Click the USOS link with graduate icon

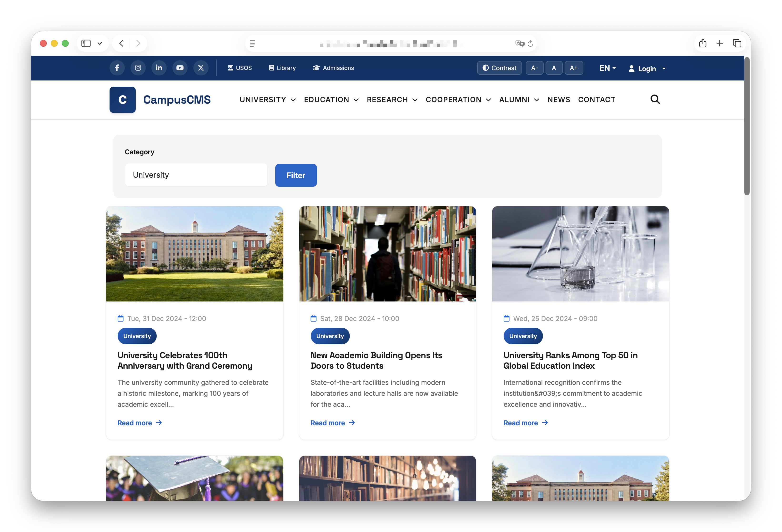(x=240, y=68)
